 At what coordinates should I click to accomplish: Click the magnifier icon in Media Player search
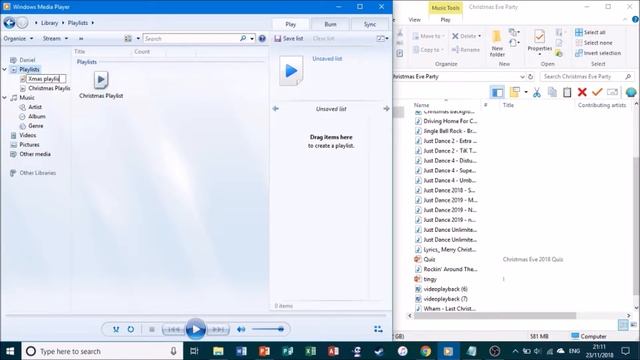click(x=243, y=38)
